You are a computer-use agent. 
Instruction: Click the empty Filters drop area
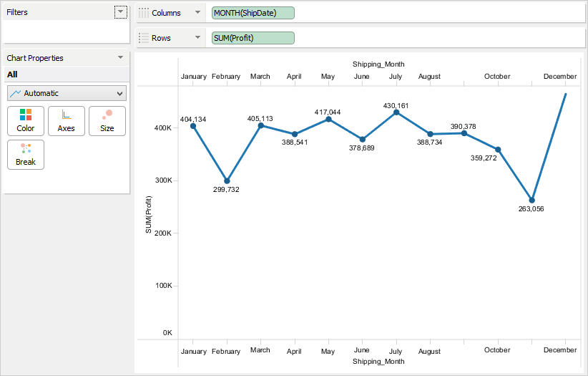pyautogui.click(x=66, y=32)
